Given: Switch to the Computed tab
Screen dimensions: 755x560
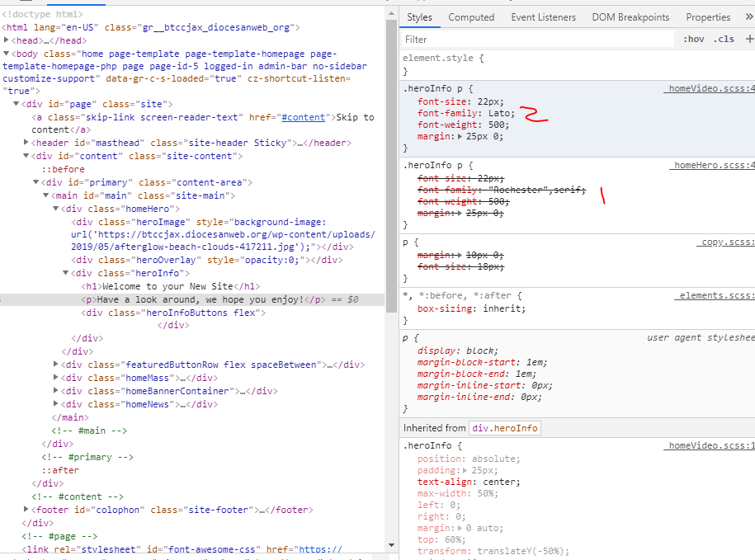Looking at the screenshot, I should point(471,17).
